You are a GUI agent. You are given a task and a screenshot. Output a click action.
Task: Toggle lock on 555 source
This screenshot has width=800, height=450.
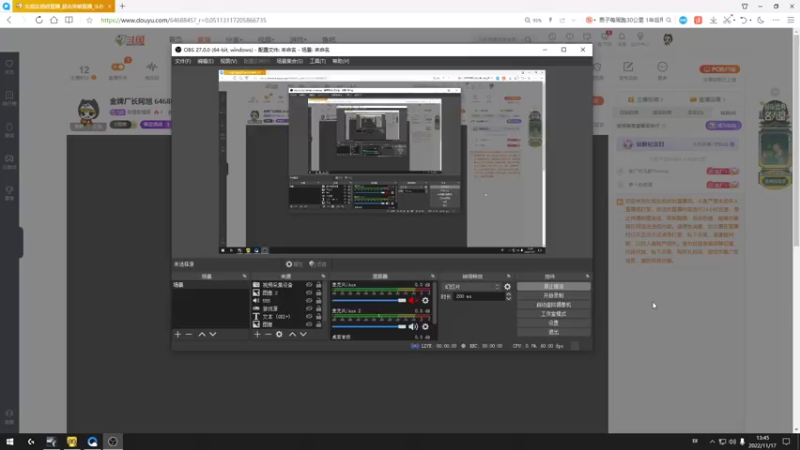[x=318, y=301]
